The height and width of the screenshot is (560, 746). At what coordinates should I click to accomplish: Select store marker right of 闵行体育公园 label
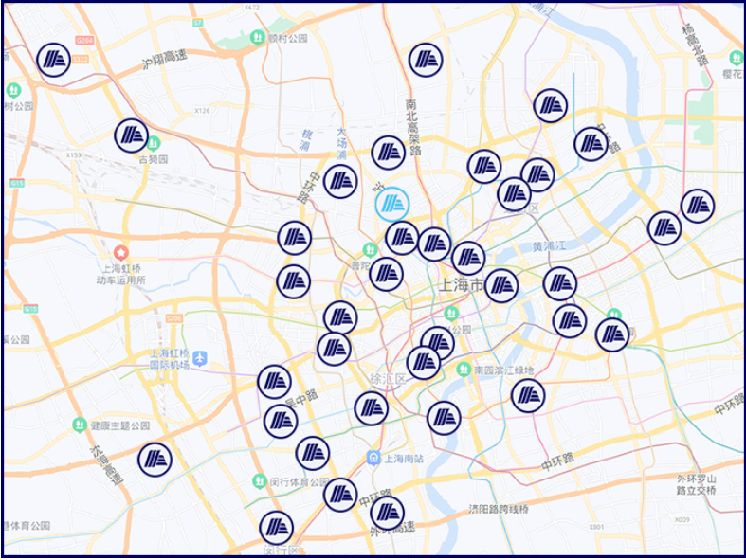point(340,495)
